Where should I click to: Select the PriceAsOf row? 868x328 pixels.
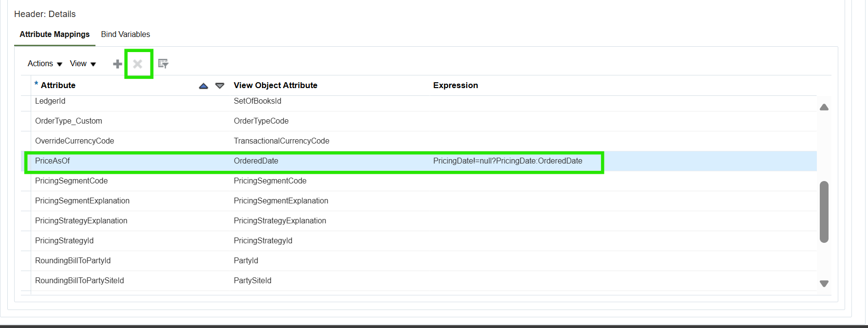pyautogui.click(x=419, y=161)
